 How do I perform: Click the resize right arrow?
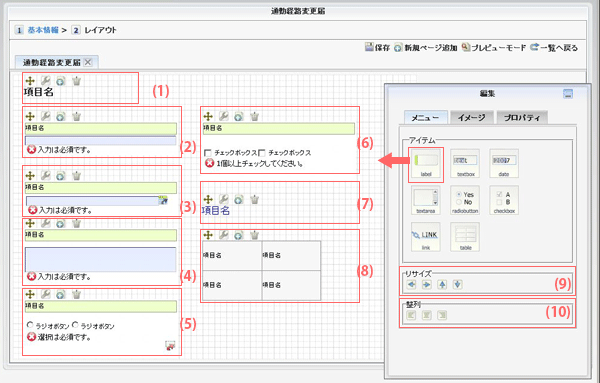click(426, 284)
